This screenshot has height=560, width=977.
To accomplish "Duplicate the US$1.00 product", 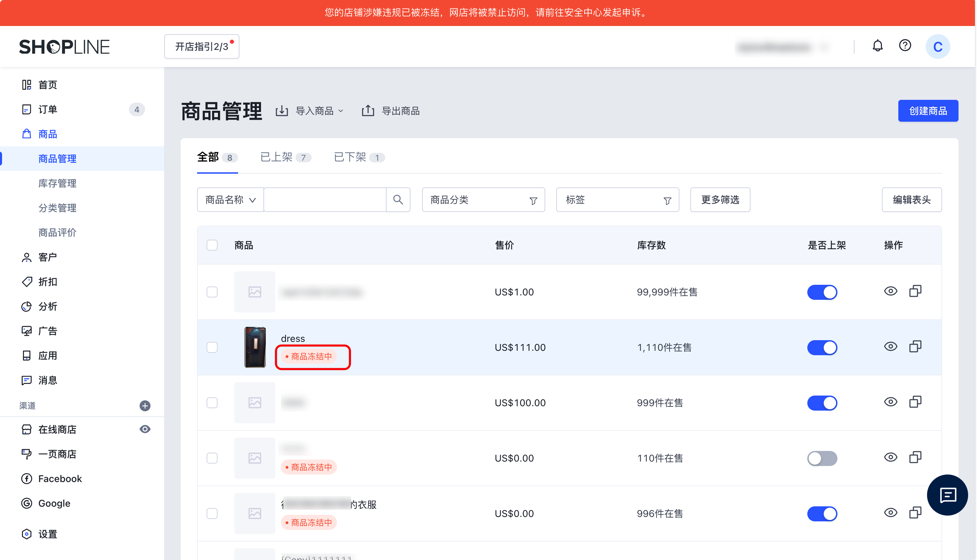I will 915,292.
